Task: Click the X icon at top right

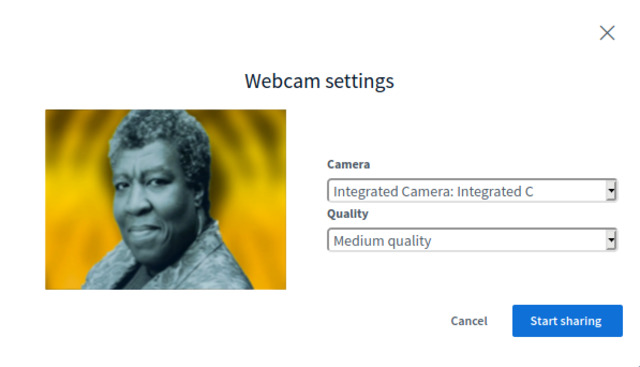Action: pyautogui.click(x=607, y=33)
